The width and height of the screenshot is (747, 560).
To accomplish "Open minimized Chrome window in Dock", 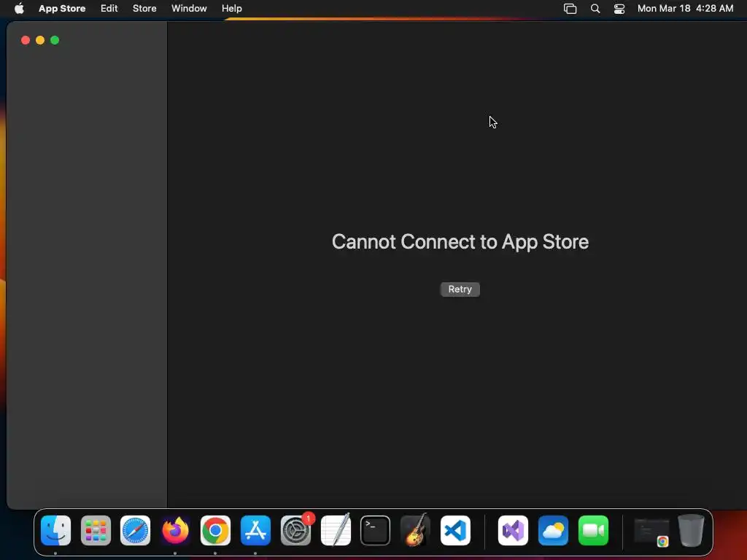I will (x=651, y=532).
